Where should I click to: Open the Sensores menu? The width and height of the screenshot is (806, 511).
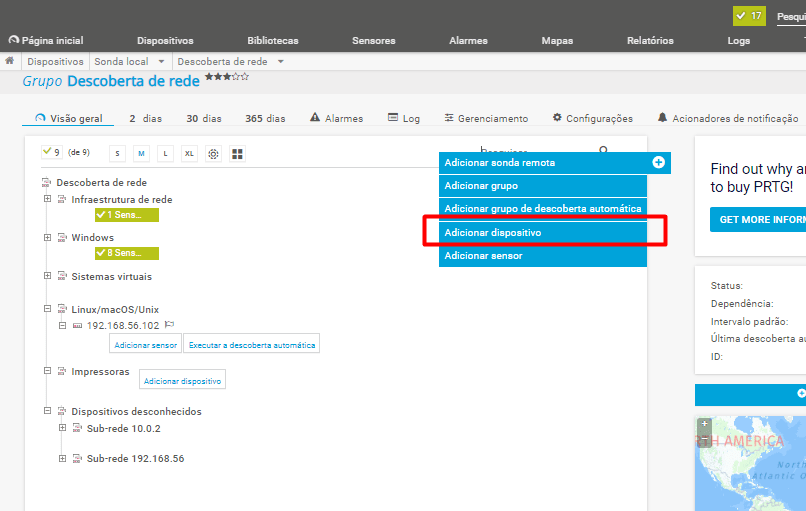(x=374, y=41)
